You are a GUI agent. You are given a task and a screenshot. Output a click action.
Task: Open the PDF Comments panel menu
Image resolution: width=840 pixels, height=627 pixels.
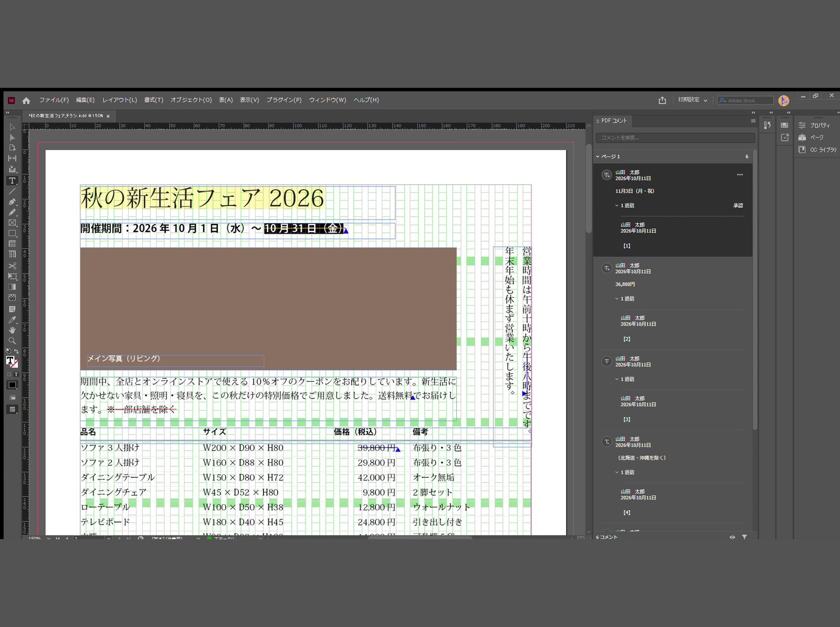[x=753, y=121]
